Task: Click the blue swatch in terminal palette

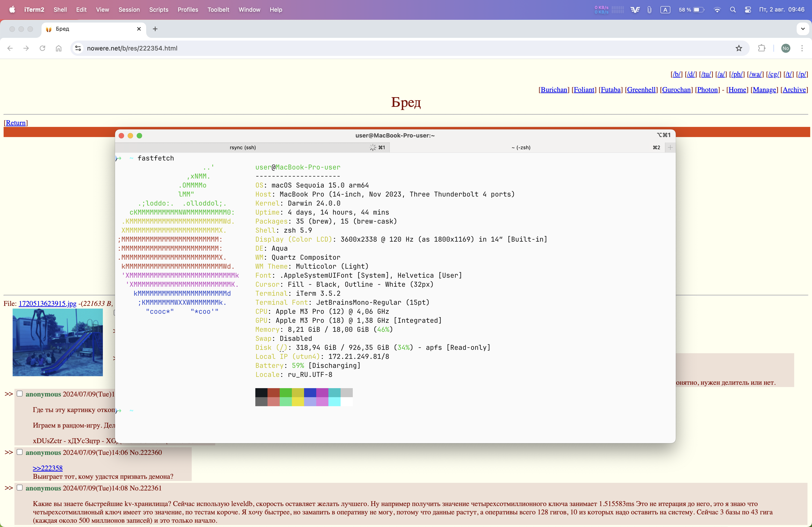Action: (310, 392)
